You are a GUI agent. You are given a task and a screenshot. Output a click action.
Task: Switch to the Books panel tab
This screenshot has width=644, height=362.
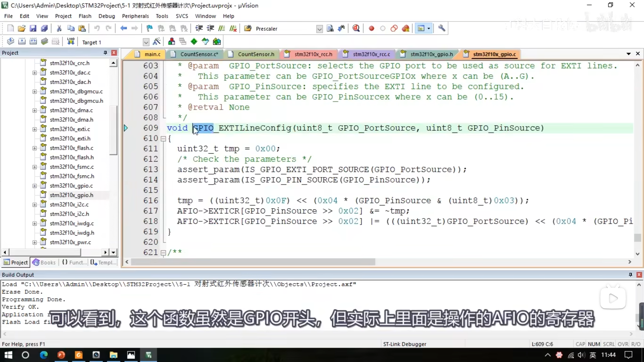pos(44,262)
